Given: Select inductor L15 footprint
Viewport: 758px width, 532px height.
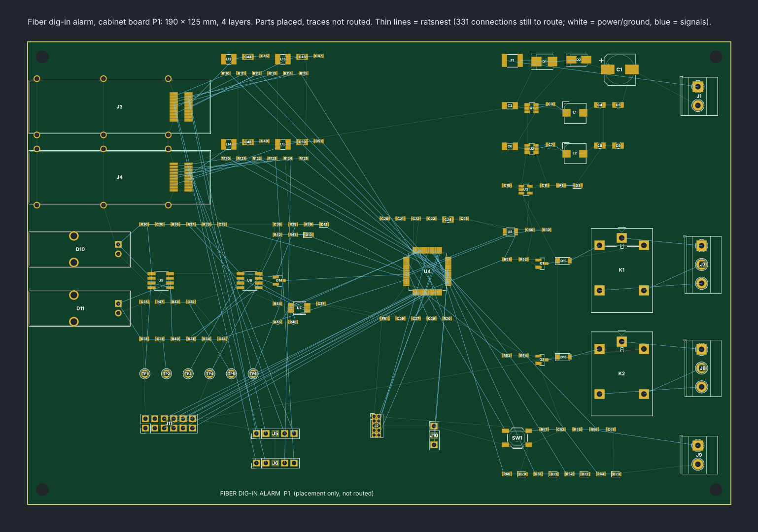Looking at the screenshot, I should click(283, 144).
